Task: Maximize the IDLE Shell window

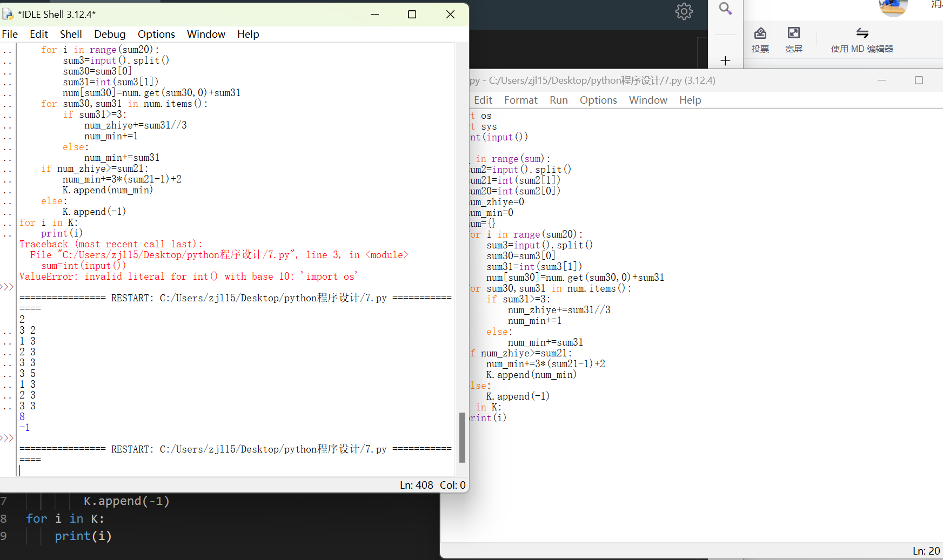Action: click(x=412, y=15)
